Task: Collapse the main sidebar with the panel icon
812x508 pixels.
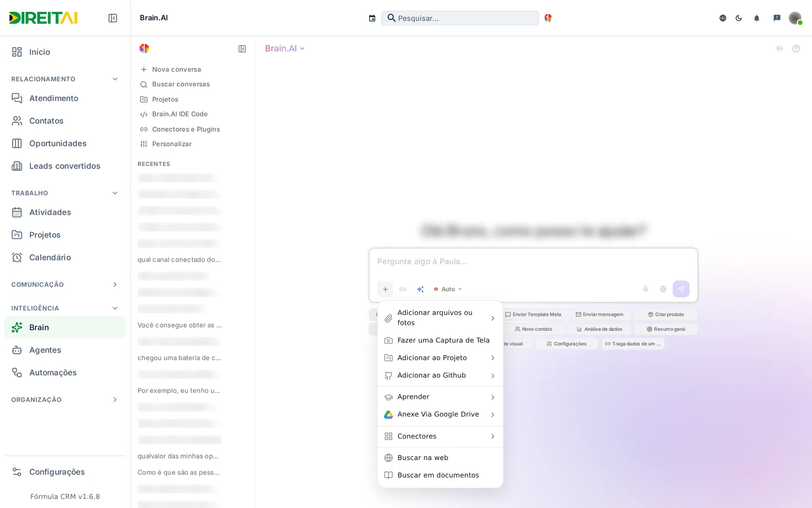Action: tap(112, 18)
